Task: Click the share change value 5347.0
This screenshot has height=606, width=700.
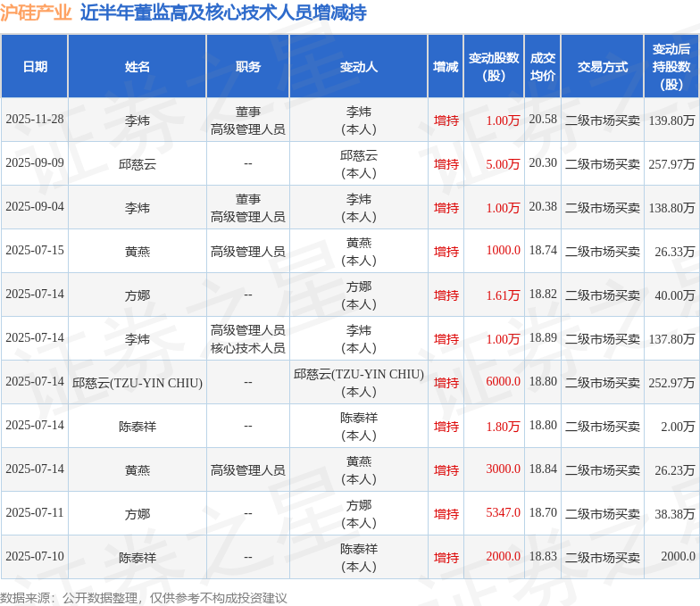Action: tap(504, 512)
